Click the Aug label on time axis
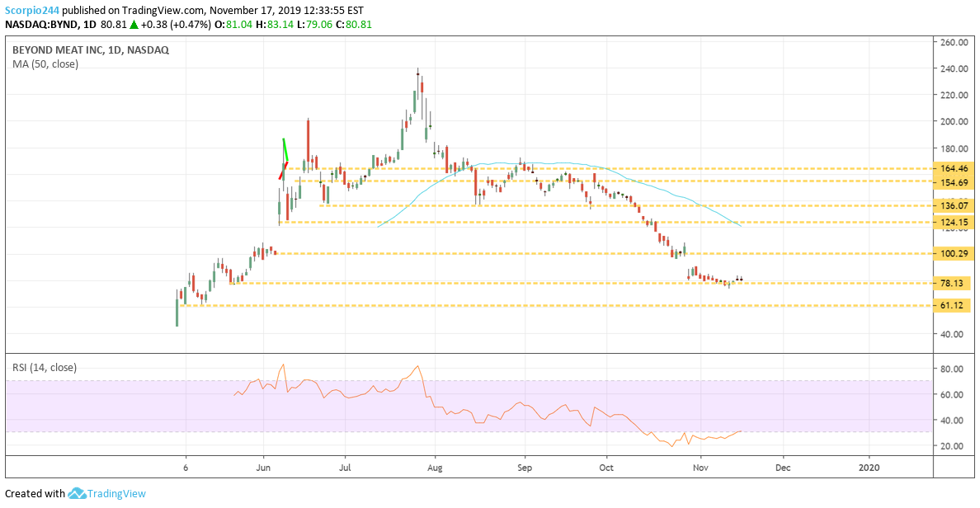Viewport: 980px width, 508px height. 435,468
